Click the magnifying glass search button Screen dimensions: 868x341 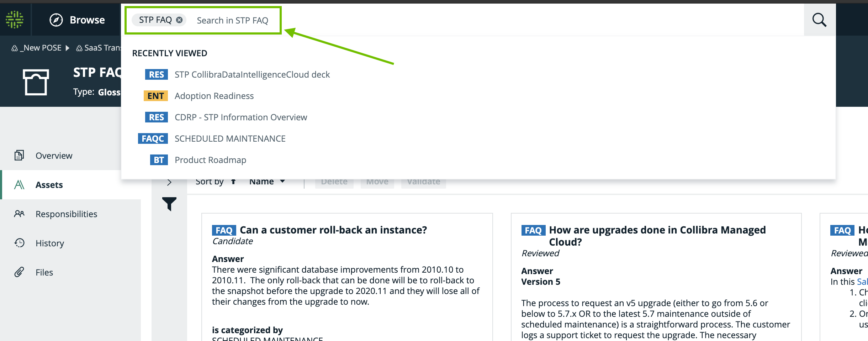[x=819, y=20]
